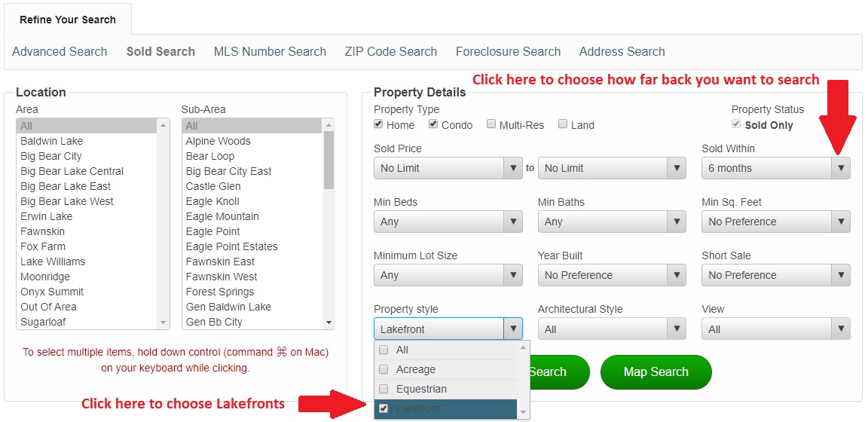
Task: Toggle the Home property type checkbox
Action: 378,124
